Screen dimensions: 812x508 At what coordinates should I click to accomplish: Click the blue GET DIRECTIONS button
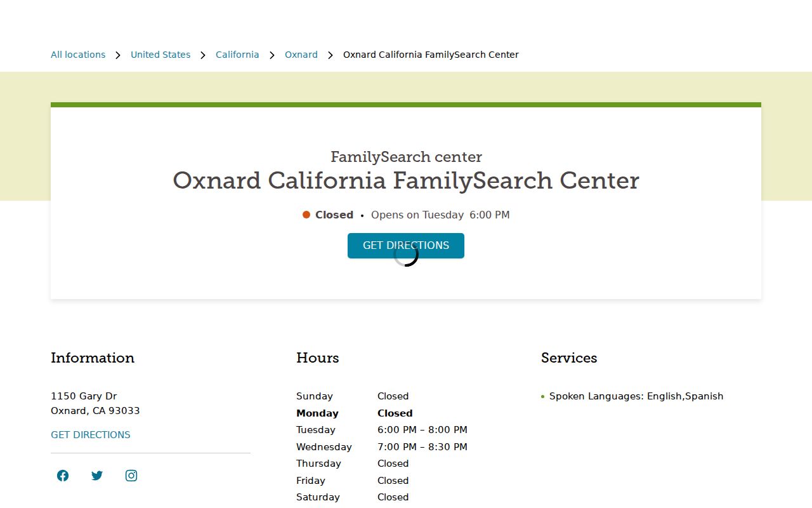point(406,246)
